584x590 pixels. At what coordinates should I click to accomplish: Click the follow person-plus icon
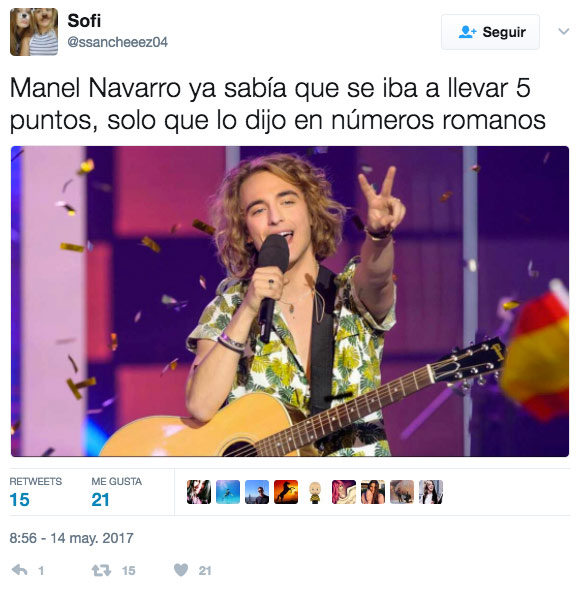[x=467, y=32]
